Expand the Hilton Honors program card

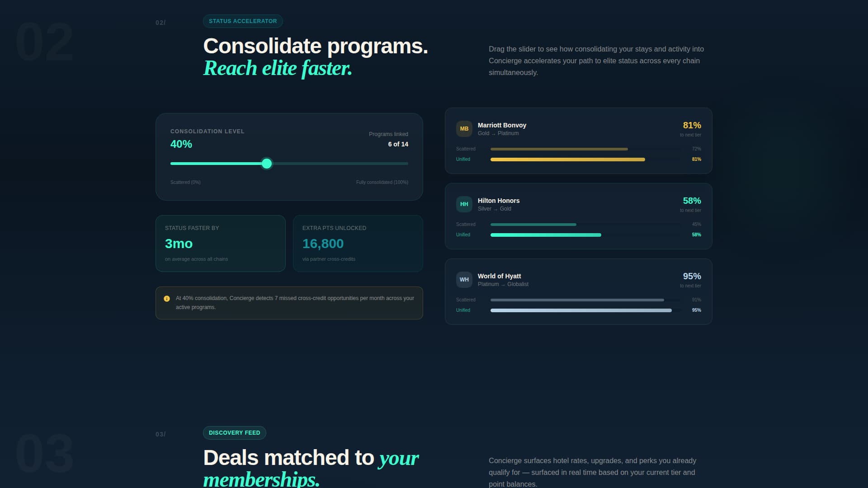pyautogui.click(x=579, y=216)
